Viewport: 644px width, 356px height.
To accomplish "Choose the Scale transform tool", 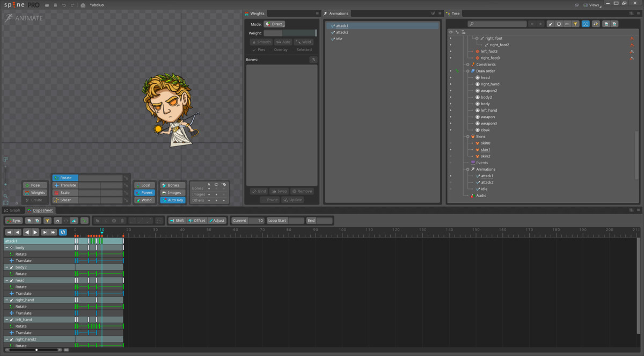I will tap(65, 193).
